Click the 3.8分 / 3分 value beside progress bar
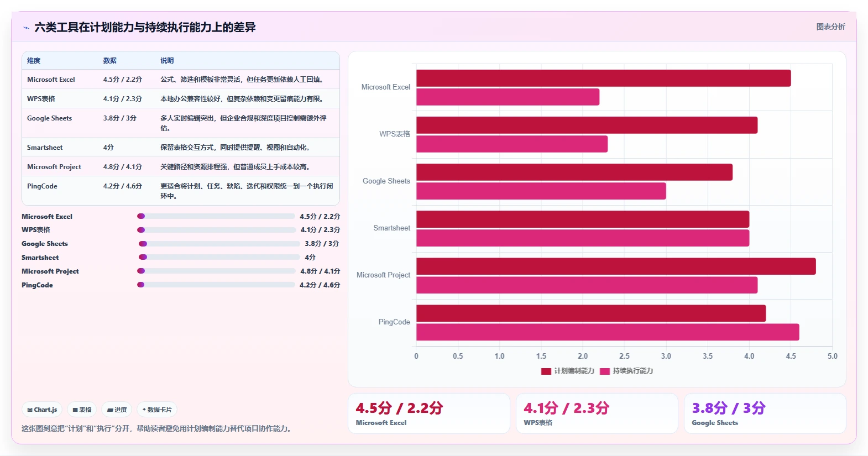The height and width of the screenshot is (456, 868). click(x=322, y=244)
